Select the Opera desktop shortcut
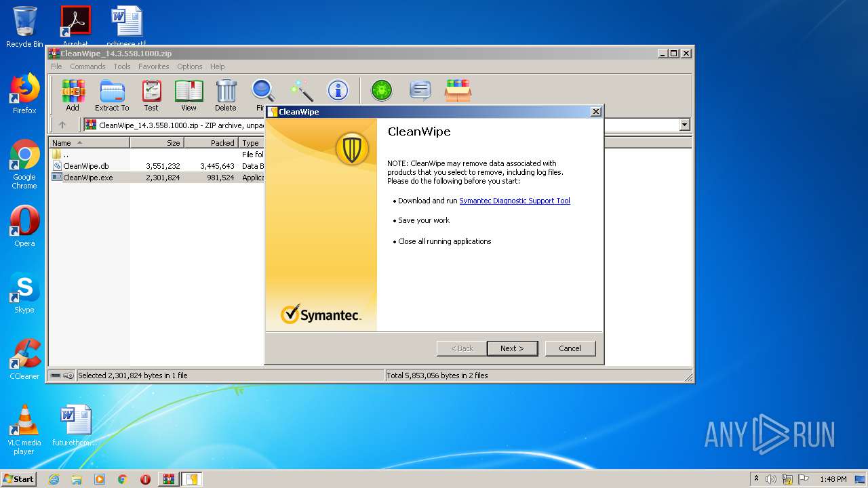 pos(24,226)
